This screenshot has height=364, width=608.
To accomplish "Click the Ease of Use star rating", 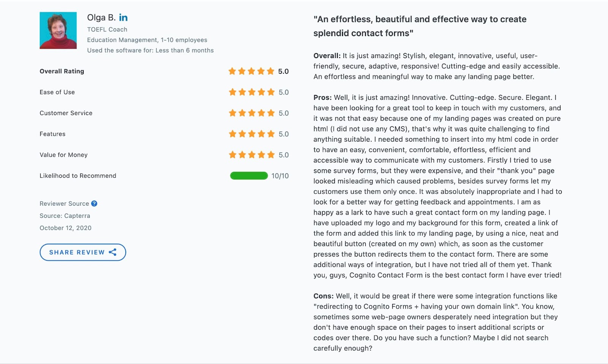I will pos(252,92).
